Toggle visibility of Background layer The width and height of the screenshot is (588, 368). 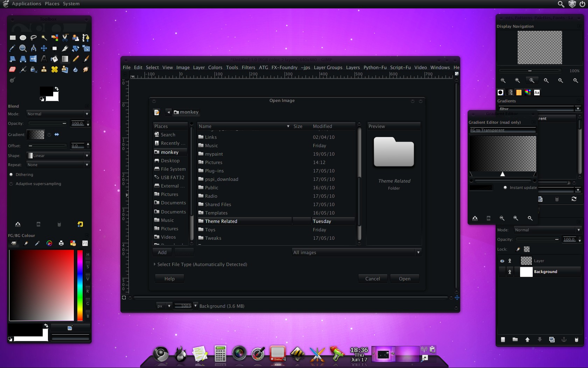502,272
